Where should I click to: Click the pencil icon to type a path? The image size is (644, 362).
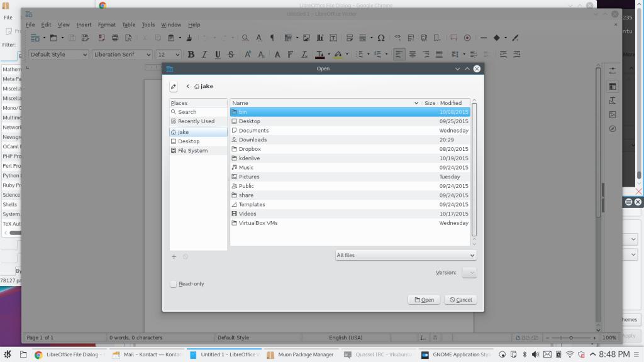174,87
